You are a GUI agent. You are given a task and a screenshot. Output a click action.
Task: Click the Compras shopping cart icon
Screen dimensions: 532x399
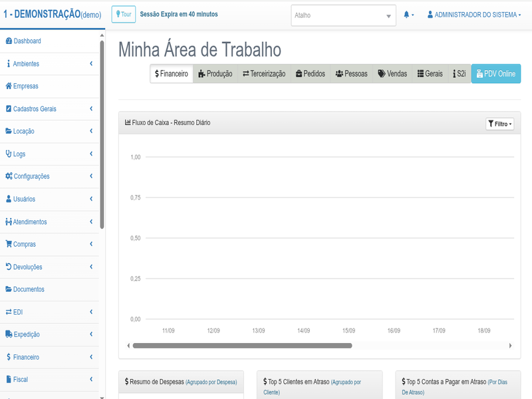[x=9, y=244]
